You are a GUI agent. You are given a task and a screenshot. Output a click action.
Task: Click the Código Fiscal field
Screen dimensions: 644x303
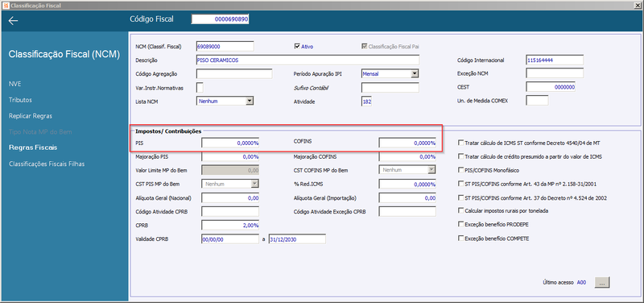220,19
